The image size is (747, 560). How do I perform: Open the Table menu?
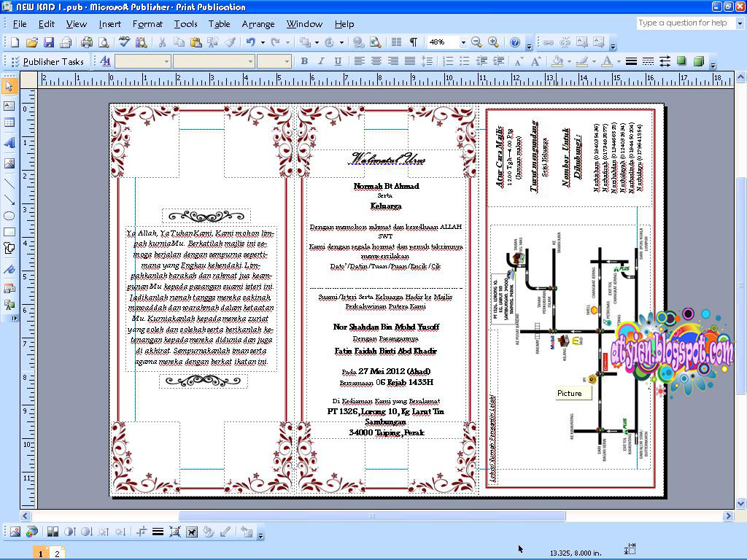coord(219,24)
